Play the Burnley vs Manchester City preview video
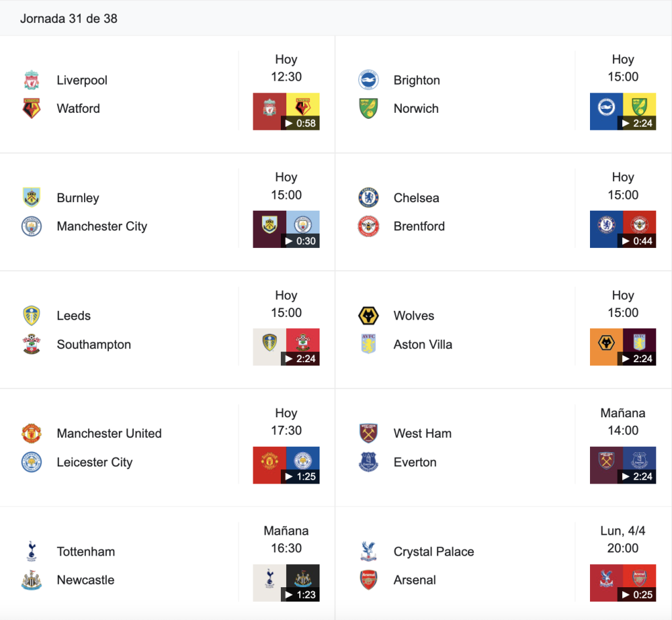This screenshot has height=620, width=672. [286, 229]
